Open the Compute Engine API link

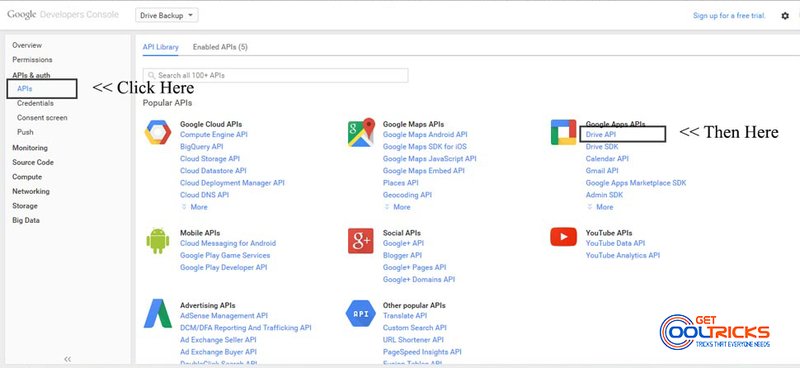point(214,135)
